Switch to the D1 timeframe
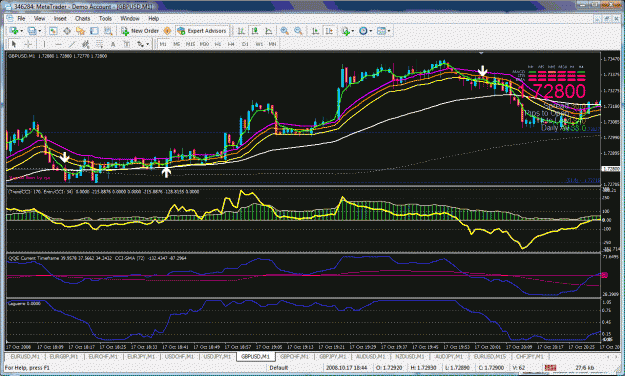This screenshot has width=625, height=376. [x=245, y=44]
